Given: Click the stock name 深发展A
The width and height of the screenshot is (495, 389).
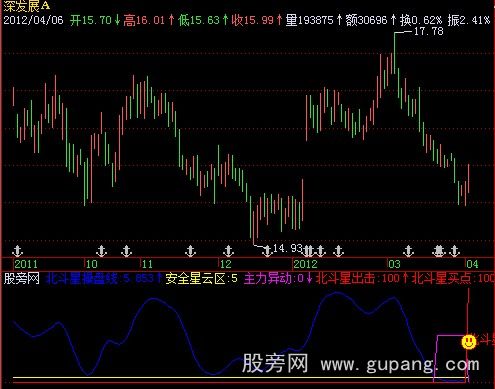Looking at the screenshot, I should pos(27,5).
